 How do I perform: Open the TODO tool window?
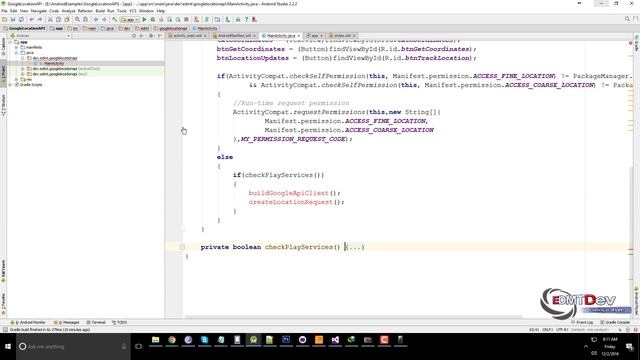click(120, 322)
